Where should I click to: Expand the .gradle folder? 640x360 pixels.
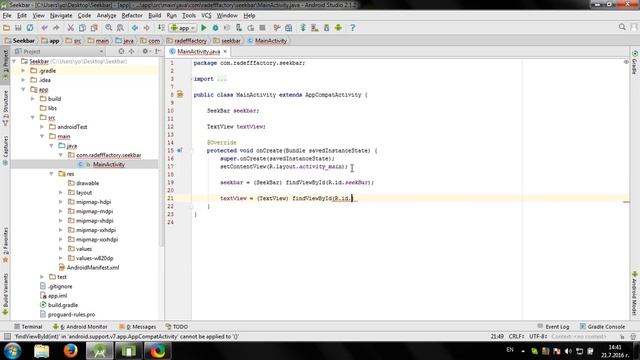point(23,71)
